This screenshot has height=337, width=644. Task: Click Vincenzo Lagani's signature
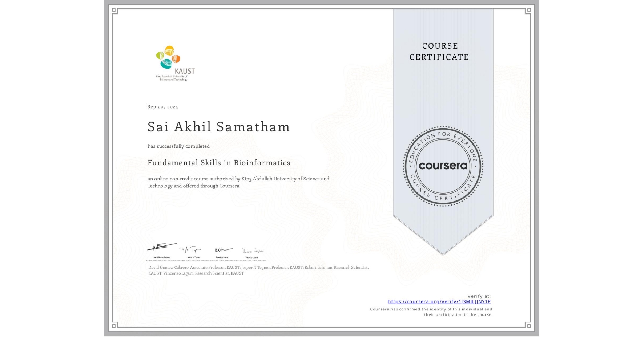pyautogui.click(x=252, y=251)
